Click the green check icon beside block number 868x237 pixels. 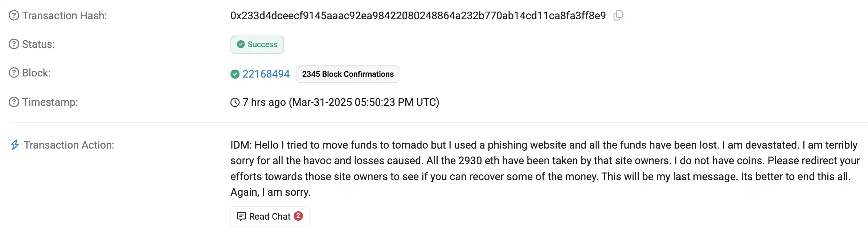click(235, 74)
